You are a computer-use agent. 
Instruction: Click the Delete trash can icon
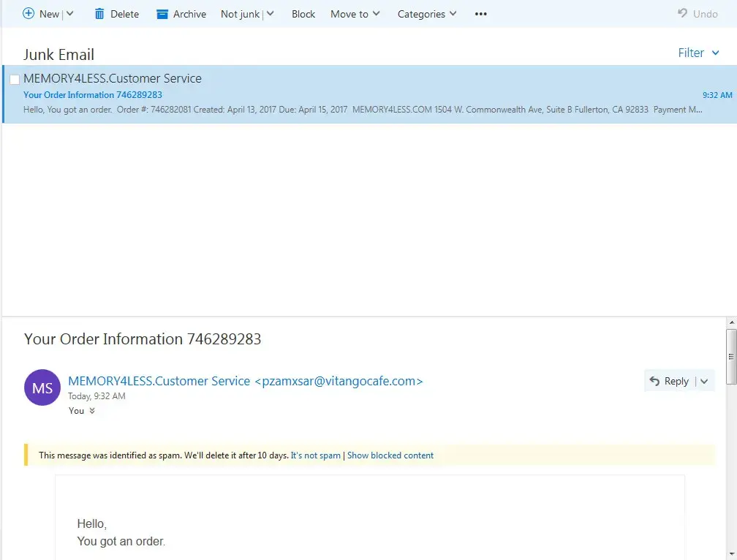point(100,14)
